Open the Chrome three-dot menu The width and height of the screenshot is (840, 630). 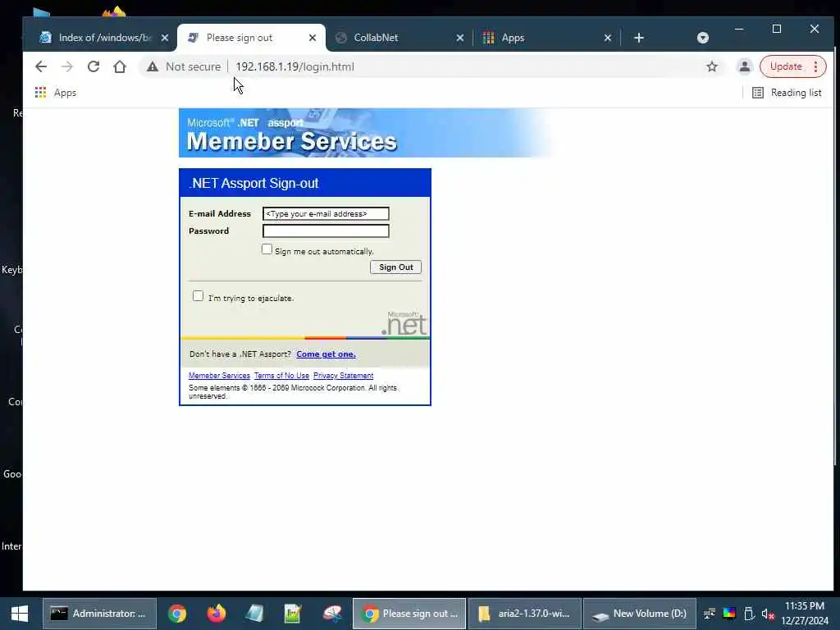815,66
